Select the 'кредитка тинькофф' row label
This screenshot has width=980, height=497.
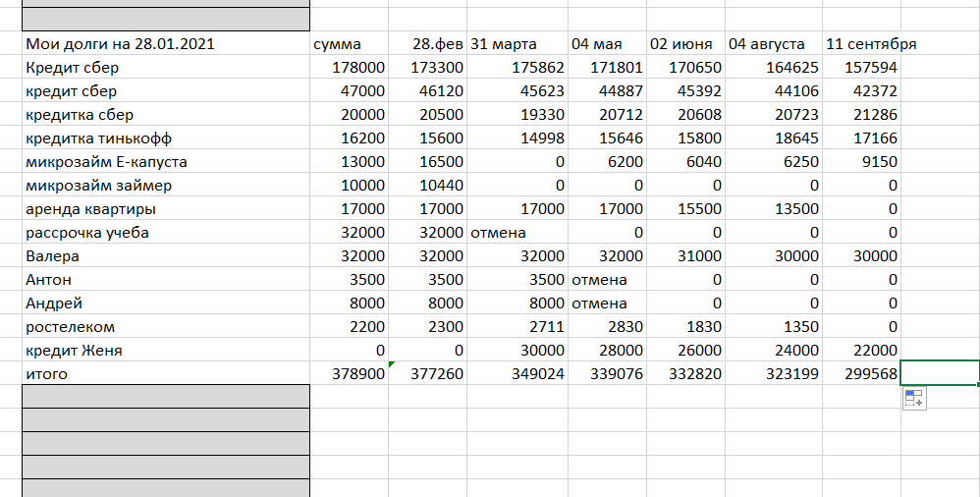166,138
